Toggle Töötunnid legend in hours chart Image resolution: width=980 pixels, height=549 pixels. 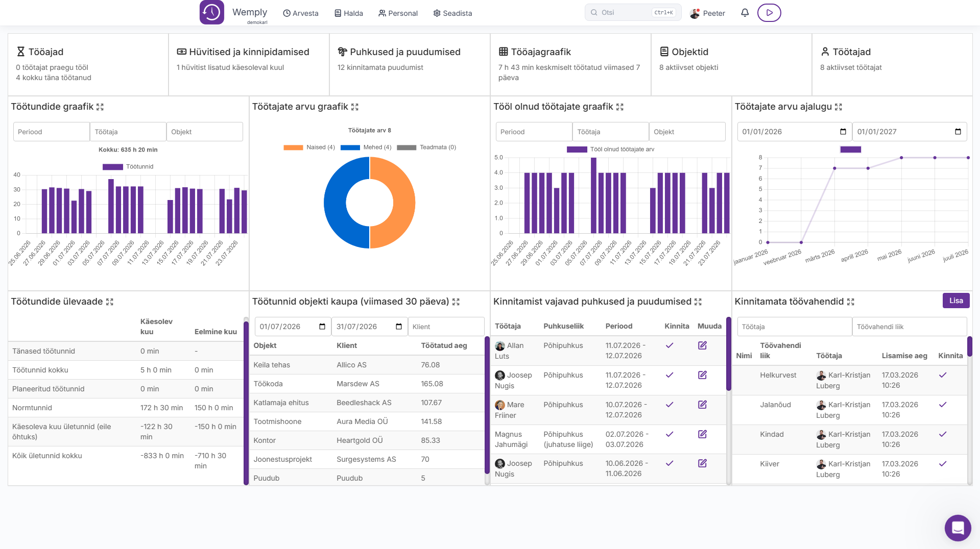click(128, 167)
